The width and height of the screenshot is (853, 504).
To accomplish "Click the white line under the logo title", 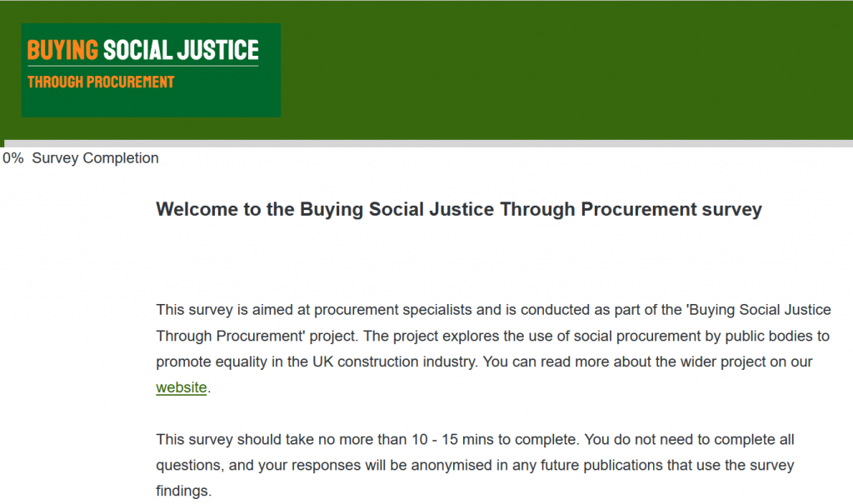I will (x=143, y=66).
